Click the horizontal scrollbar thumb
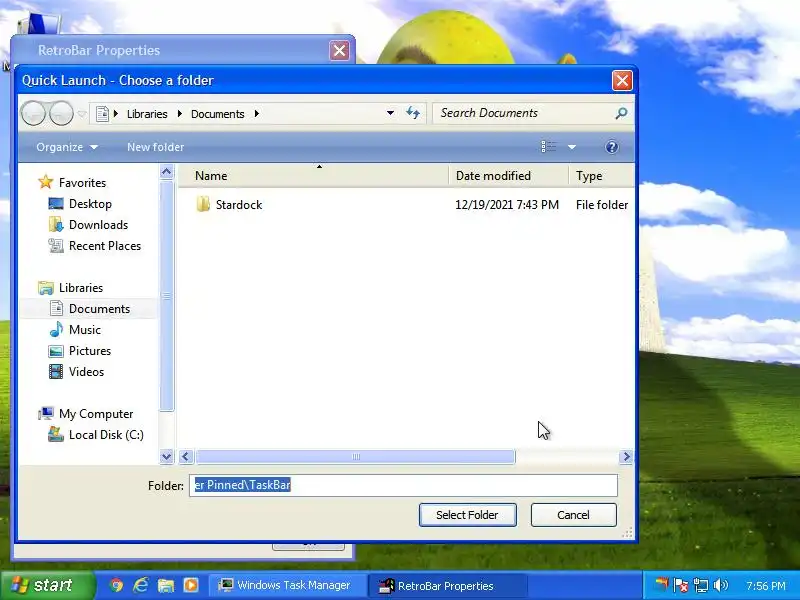This screenshot has width=800, height=600. coord(356,457)
